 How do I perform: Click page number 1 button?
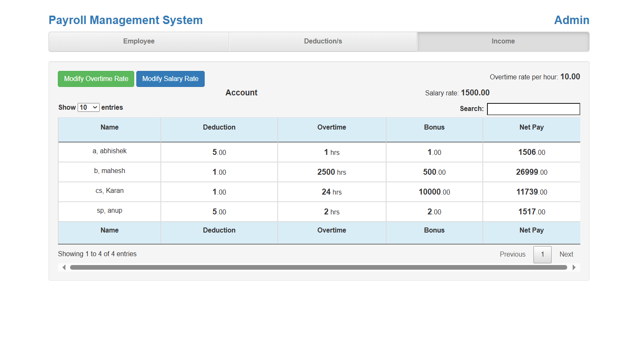click(x=542, y=254)
